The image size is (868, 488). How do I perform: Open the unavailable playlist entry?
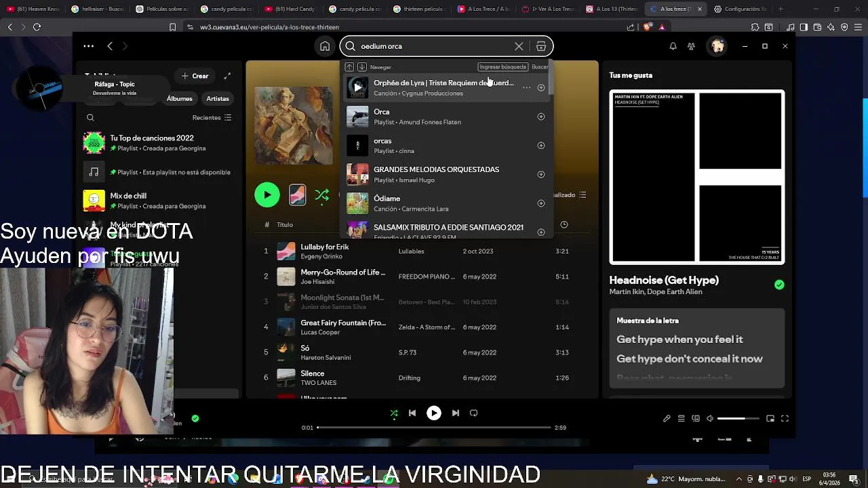[158, 172]
